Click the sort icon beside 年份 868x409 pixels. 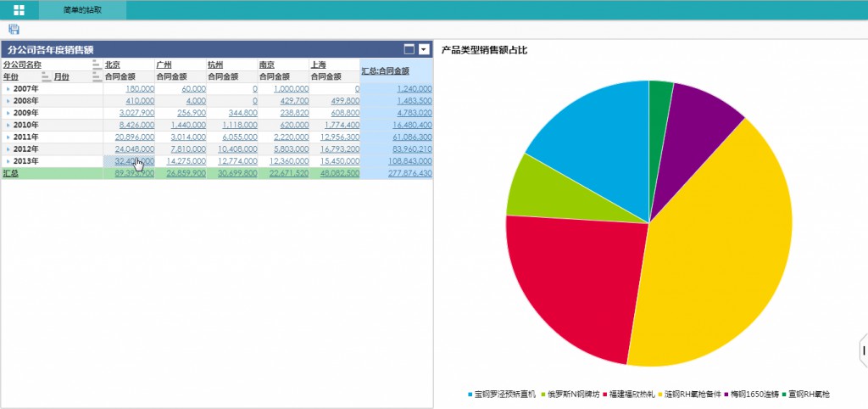pos(46,76)
